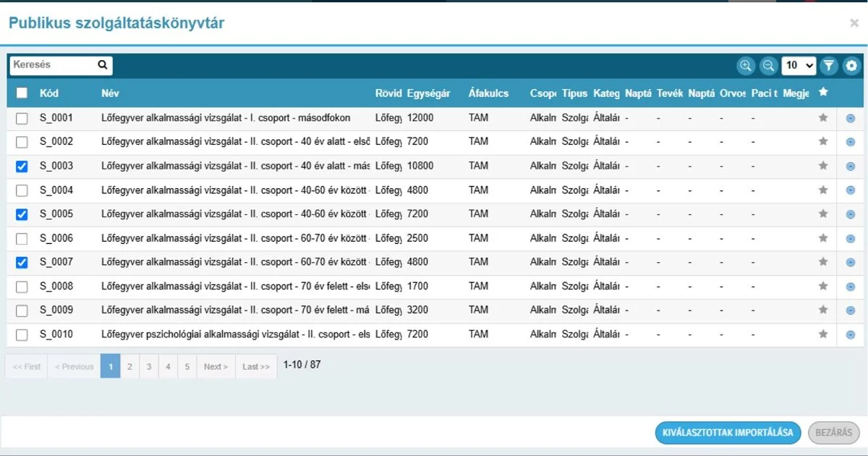The width and height of the screenshot is (868, 456).
Task: Open the filter funnel tool
Action: 829,66
